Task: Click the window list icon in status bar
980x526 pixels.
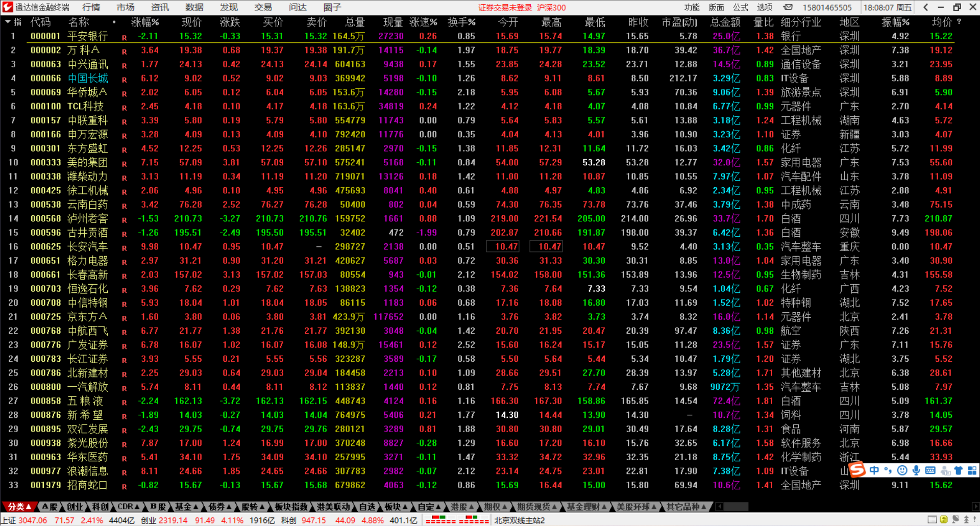Action: [932, 520]
